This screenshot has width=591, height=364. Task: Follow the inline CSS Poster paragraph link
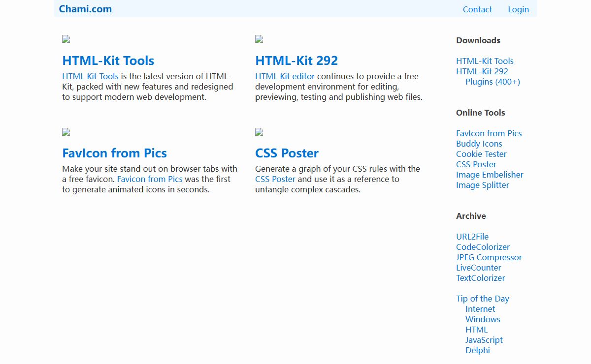[x=275, y=179]
